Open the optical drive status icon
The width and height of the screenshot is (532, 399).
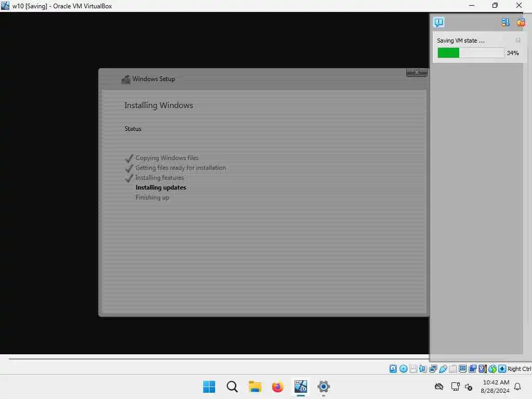[403, 369]
